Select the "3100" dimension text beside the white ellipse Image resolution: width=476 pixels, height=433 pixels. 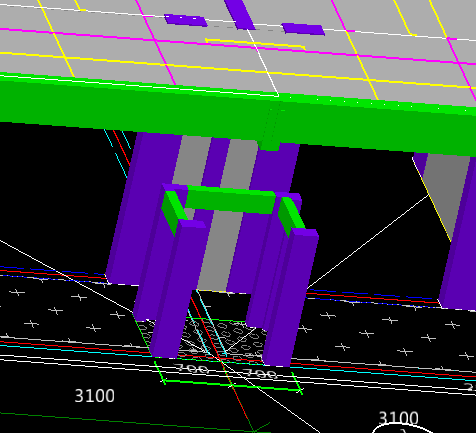(398, 418)
